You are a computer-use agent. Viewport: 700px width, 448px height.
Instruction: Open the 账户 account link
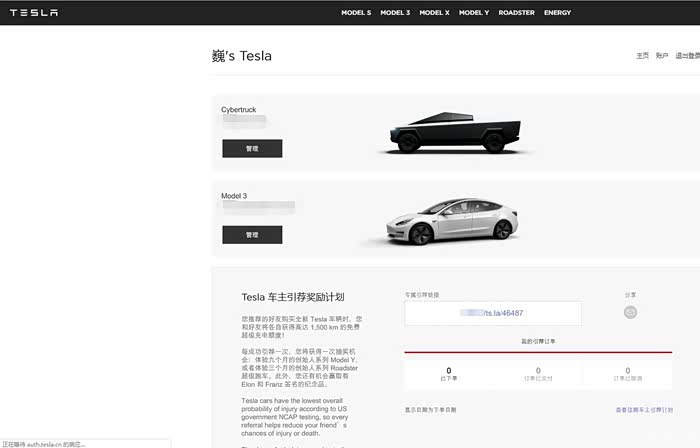tap(662, 55)
